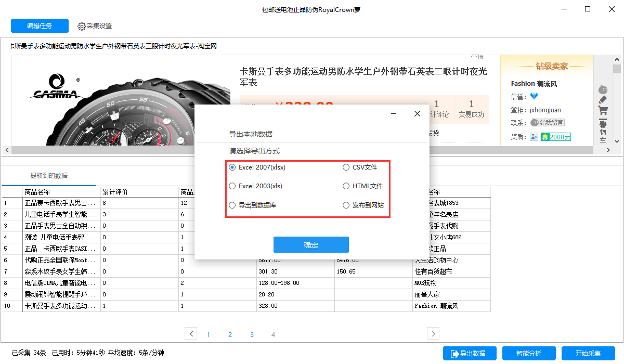Switch to the 提取到的数据 tab
The image size is (624, 364).
(x=49, y=175)
